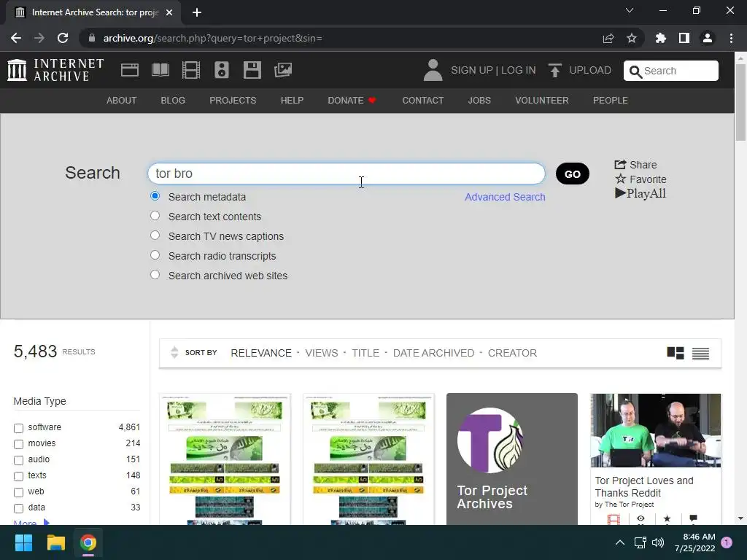Viewport: 747px width, 560px height.
Task: Click PlayAll play icon
Action: click(x=620, y=192)
